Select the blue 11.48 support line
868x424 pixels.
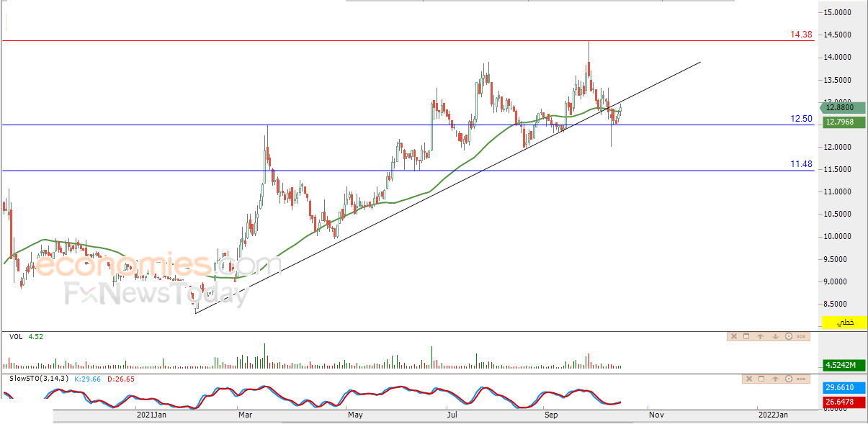(x=407, y=171)
